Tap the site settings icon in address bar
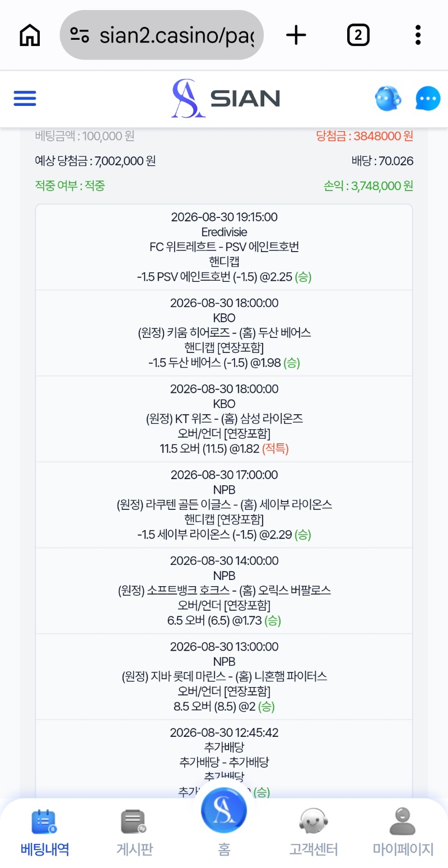This screenshot has width=448, height=868. pos(80,35)
